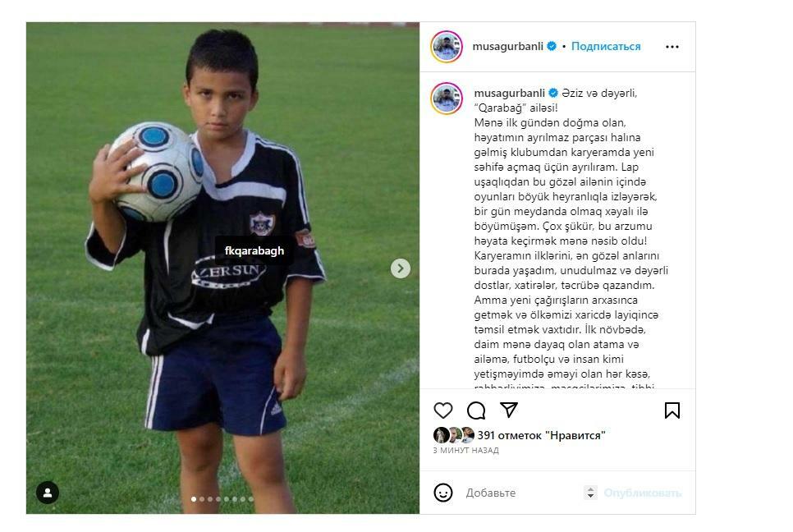This screenshot has width=793, height=532.
Task: Open comments via speech bubble icon
Action: click(x=476, y=410)
